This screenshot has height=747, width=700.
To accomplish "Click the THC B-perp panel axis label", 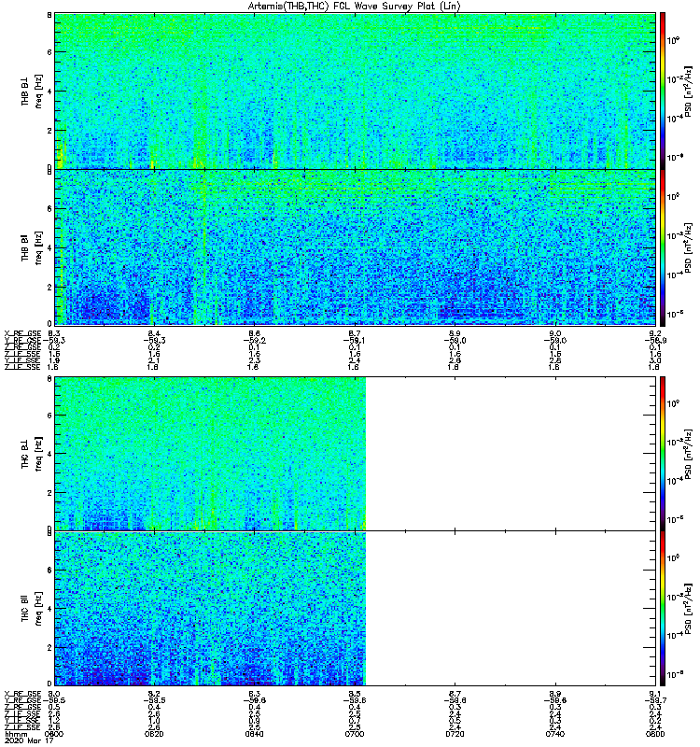I will (x=31, y=454).
